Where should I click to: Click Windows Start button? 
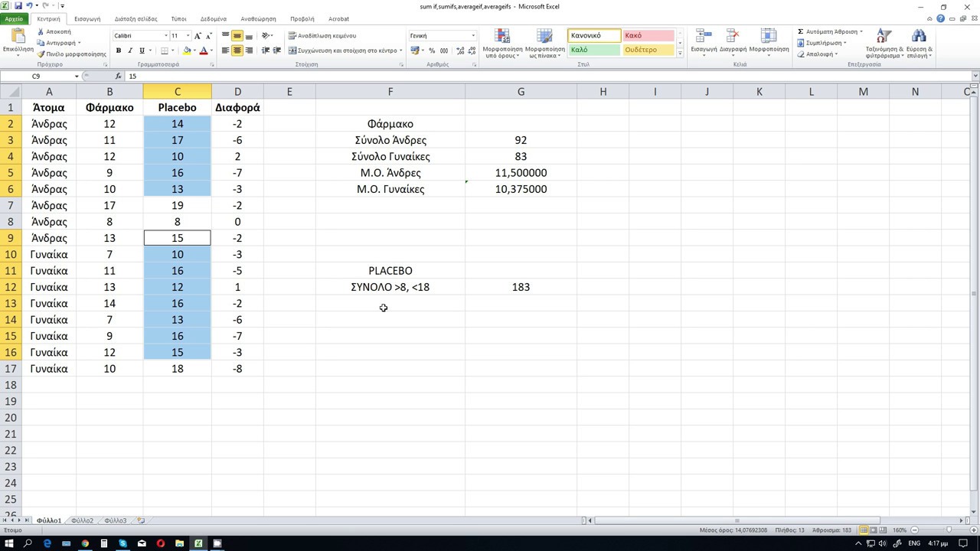click(9, 543)
